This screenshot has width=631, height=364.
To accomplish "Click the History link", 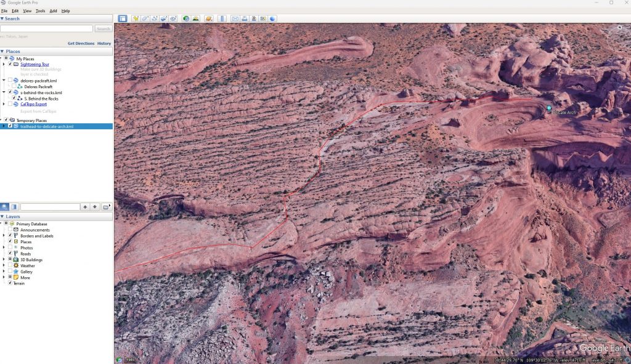I will (104, 44).
